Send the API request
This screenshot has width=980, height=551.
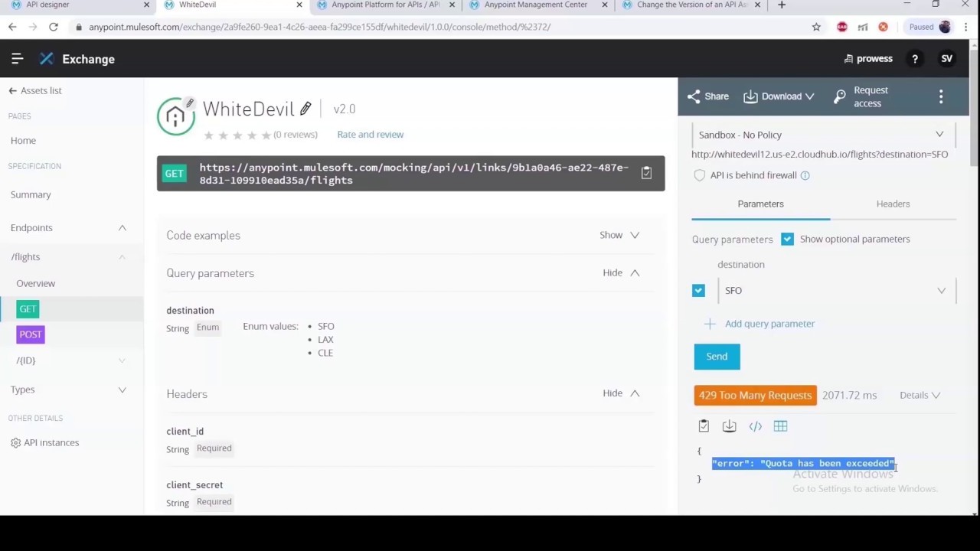click(717, 357)
